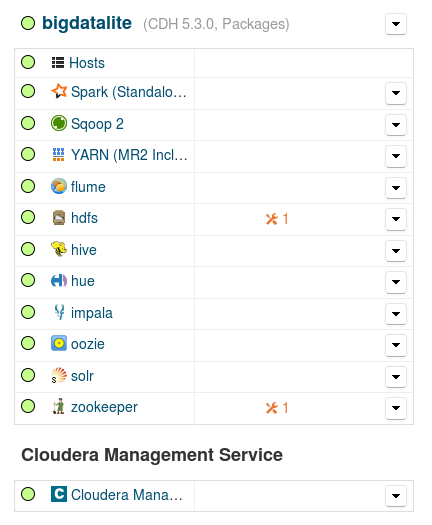Image resolution: width=432 pixels, height=525 pixels.
Task: Click the hive bee icon
Action: [x=59, y=249]
